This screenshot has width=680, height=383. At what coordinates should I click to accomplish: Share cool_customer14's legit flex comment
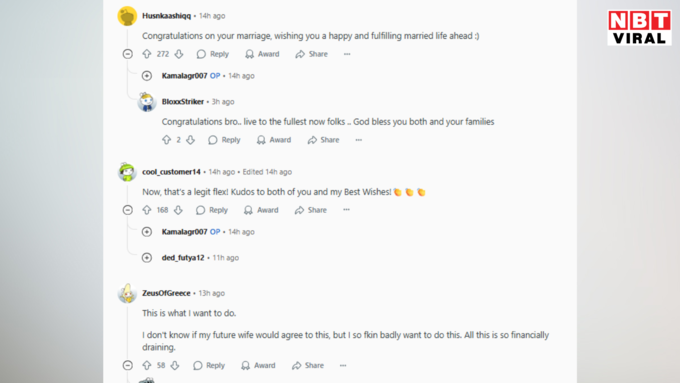(311, 210)
